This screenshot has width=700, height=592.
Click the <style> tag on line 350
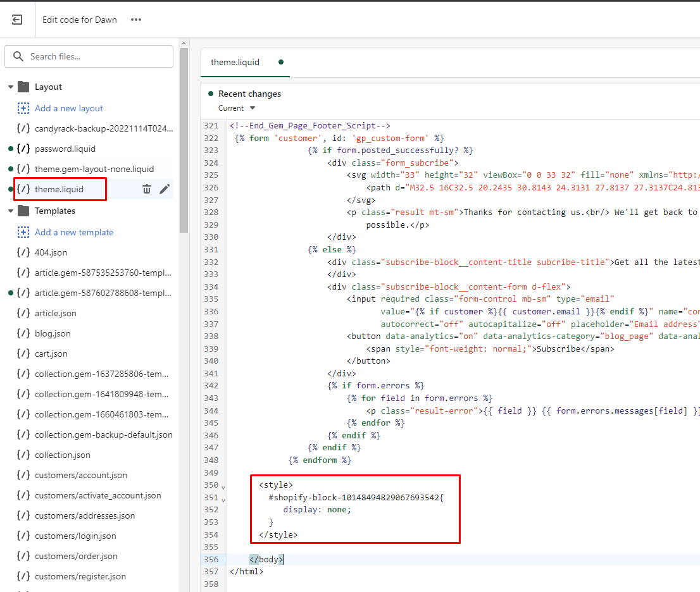[276, 485]
